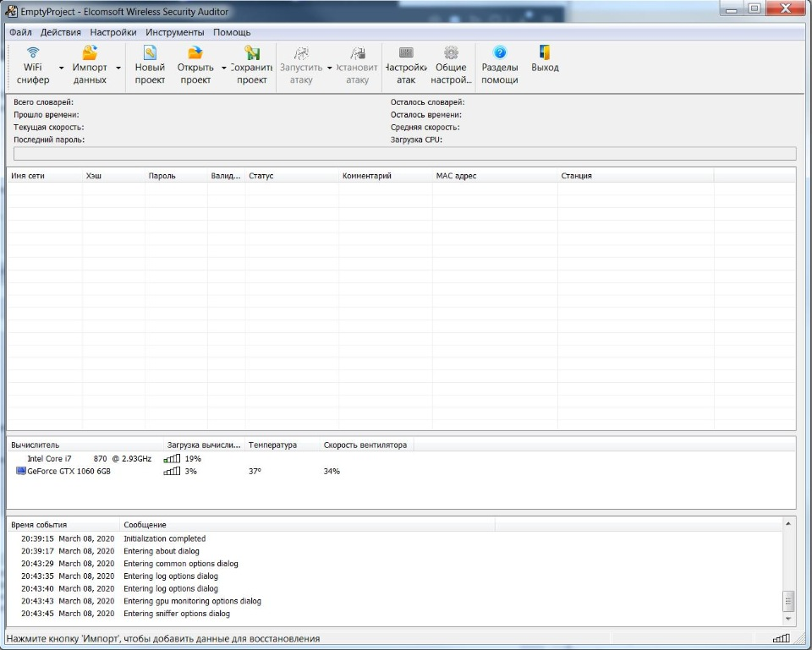Click the Время события log header
Image resolution: width=812 pixels, height=650 pixels.
click(63, 524)
